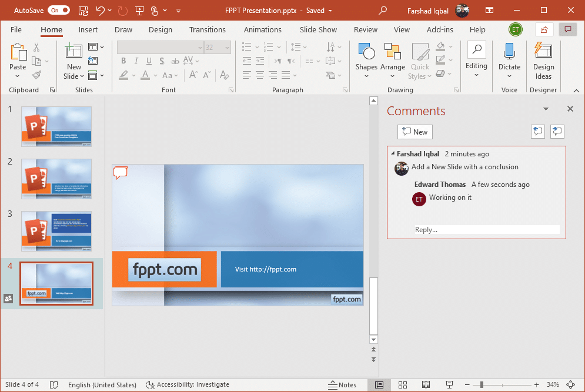Start the slide show from status bar
This screenshot has height=392, width=585.
(449, 385)
